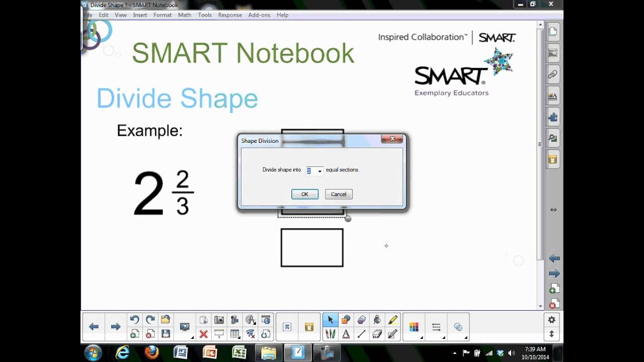Select the yellow Highlighter tool
644x362 pixels.
point(392,320)
